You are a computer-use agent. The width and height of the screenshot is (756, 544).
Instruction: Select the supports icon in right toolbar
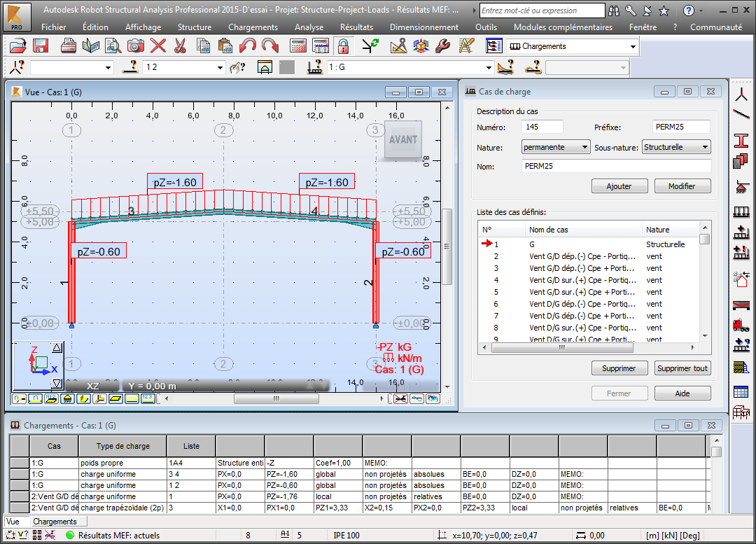[x=741, y=187]
